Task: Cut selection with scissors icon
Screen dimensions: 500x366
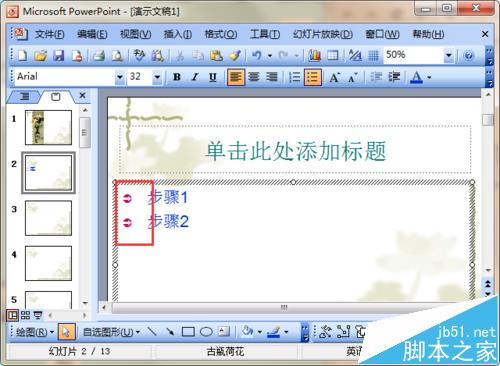Action: pos(180,55)
